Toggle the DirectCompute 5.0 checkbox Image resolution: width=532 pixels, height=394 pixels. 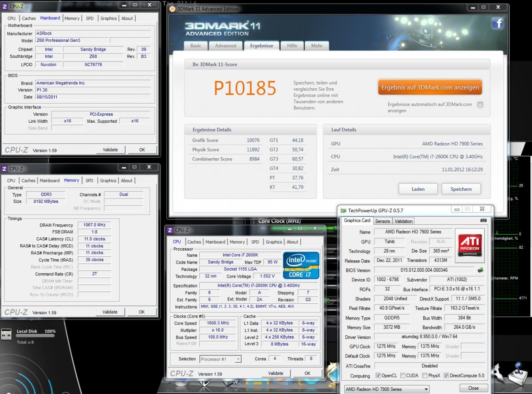446,375
